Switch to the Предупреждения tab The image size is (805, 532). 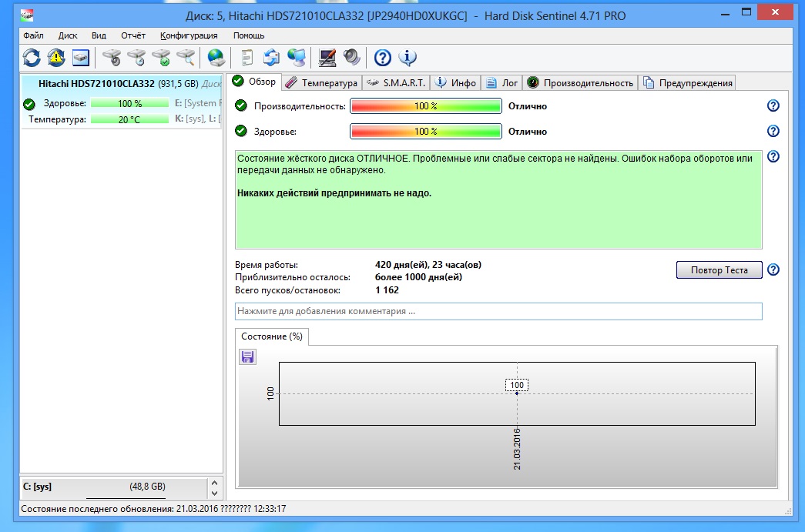pyautogui.click(x=687, y=82)
